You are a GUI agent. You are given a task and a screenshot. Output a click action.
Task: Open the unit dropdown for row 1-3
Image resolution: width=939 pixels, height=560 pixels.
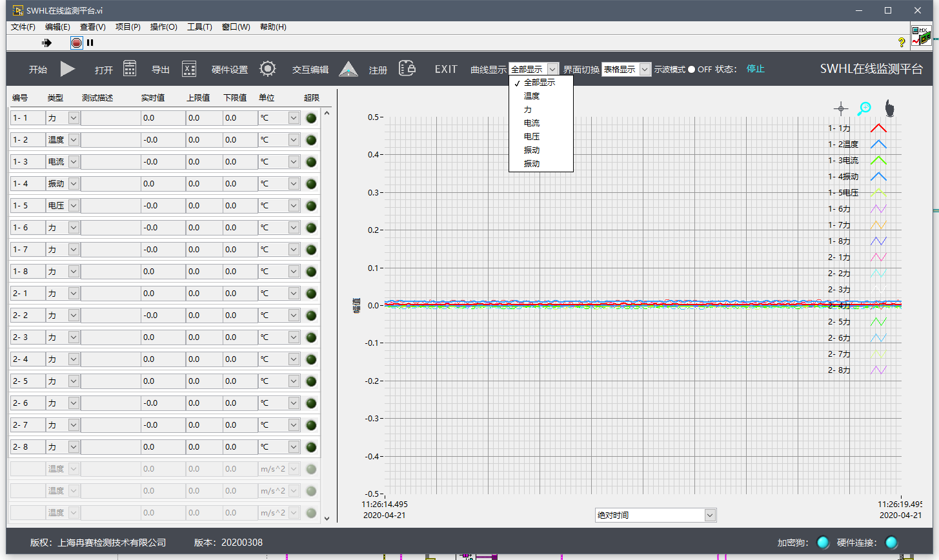(294, 162)
